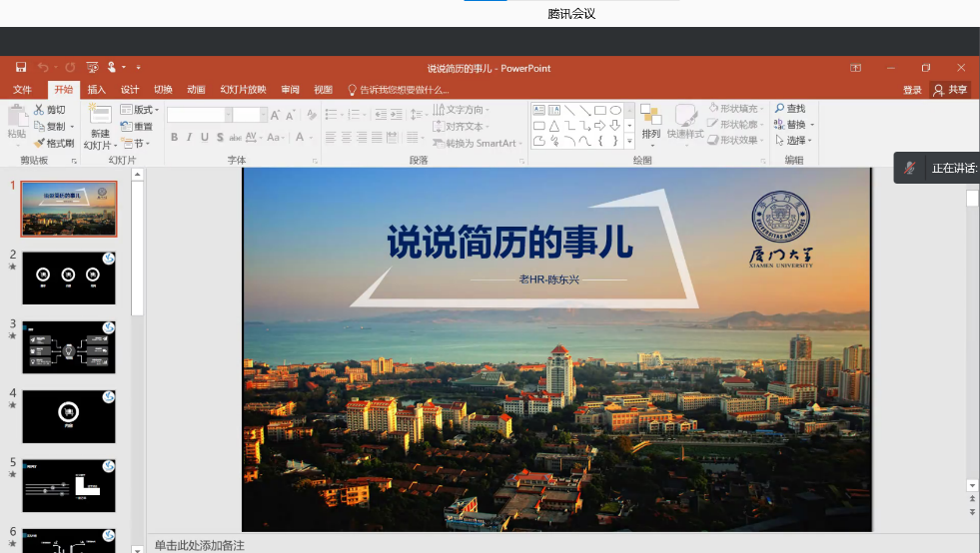
Task: Click the increase font size icon
Action: [x=275, y=115]
